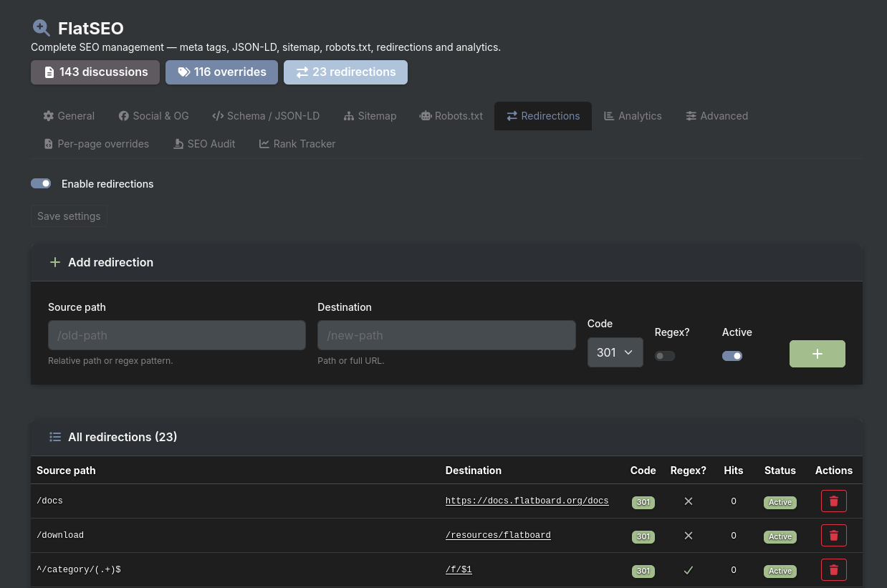
Task: Delete the /docs redirection with trash icon
Action: coord(833,501)
